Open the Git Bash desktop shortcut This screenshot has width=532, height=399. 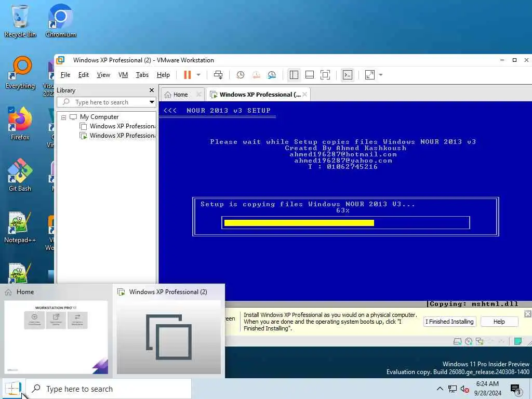[x=20, y=175]
